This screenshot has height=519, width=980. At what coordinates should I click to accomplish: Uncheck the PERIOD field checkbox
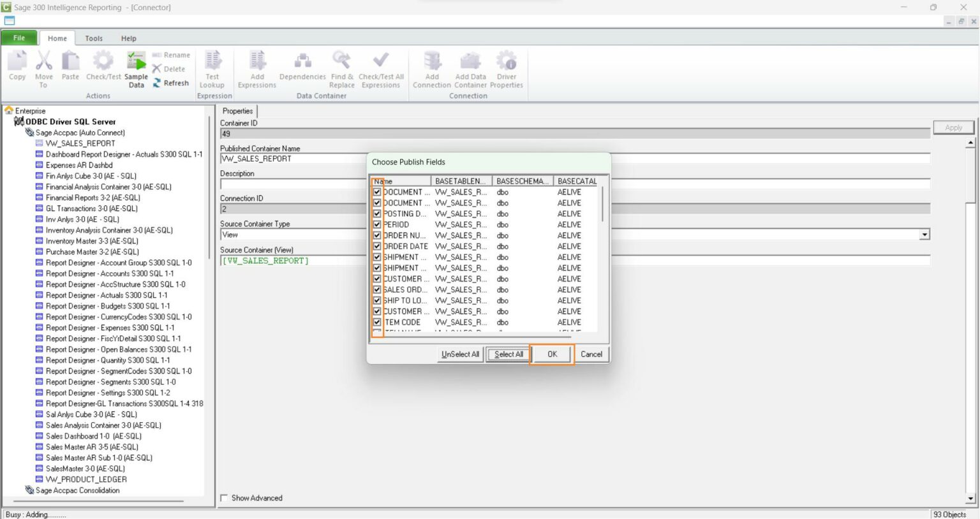click(377, 224)
